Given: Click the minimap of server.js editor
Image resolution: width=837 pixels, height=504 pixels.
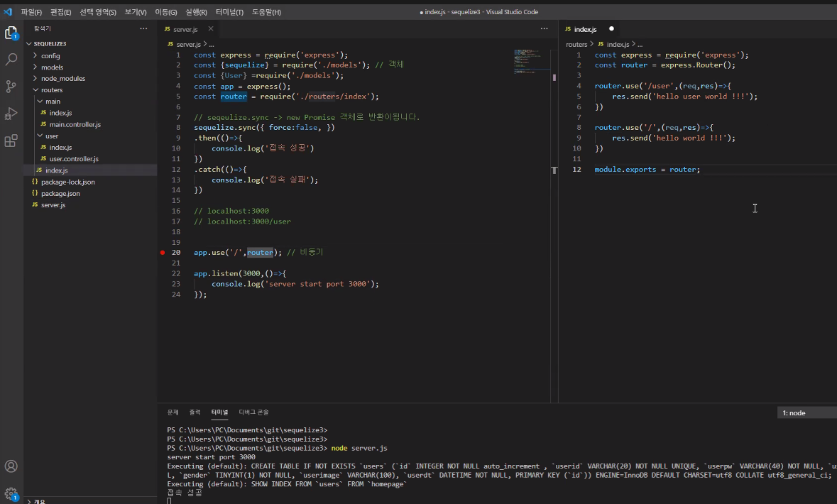Looking at the screenshot, I should [532, 61].
